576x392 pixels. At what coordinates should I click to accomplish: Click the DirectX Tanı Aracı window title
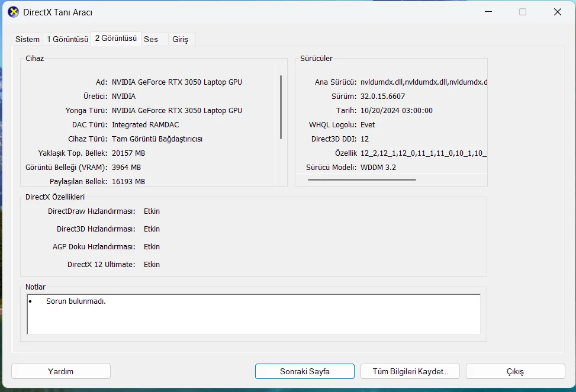pos(57,12)
